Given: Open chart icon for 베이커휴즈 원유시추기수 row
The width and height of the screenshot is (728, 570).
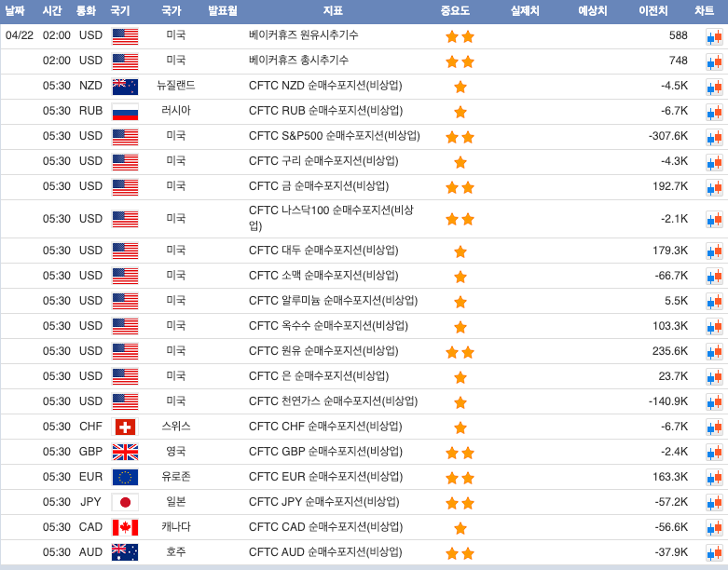Looking at the screenshot, I should coord(714,36).
